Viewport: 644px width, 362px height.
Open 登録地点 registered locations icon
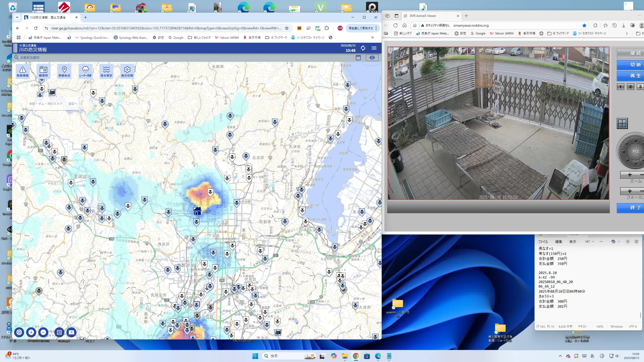[x=64, y=71]
